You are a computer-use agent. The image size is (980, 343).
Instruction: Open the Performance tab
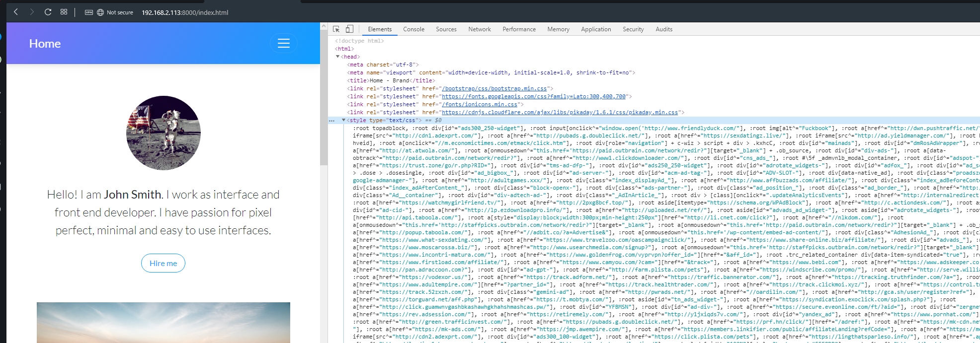[x=519, y=29]
